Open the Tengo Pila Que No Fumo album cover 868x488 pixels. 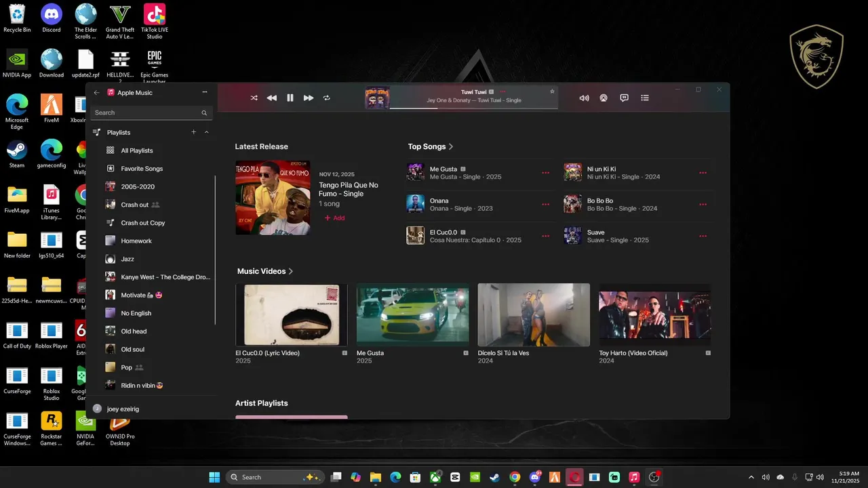pos(273,197)
